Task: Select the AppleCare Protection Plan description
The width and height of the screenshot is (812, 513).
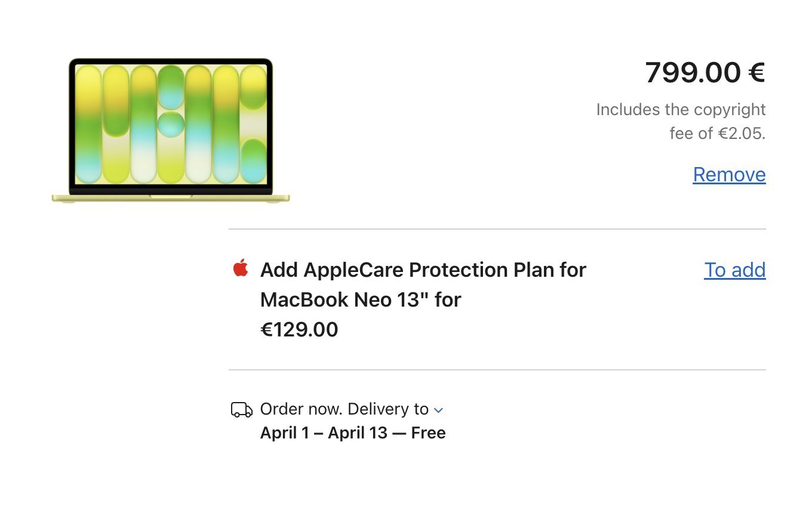Action: pyautogui.click(x=423, y=285)
